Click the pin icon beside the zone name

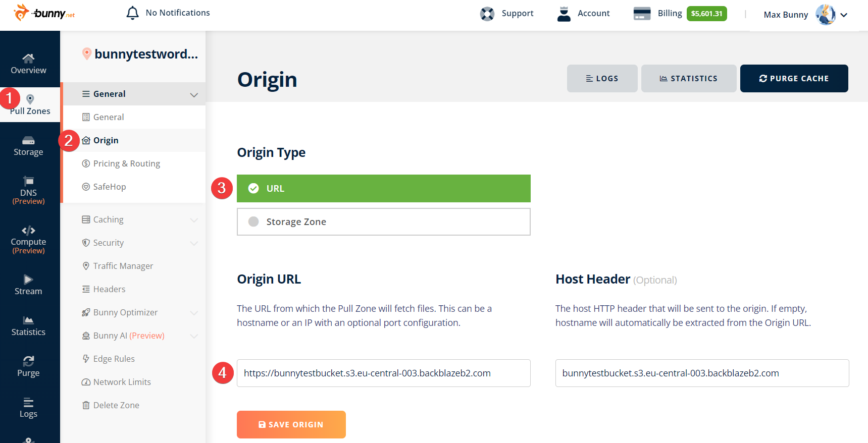coord(87,53)
